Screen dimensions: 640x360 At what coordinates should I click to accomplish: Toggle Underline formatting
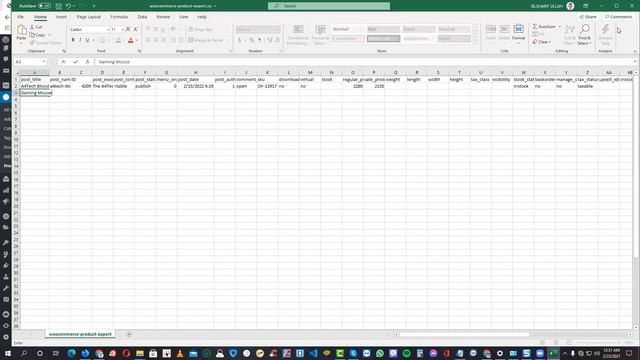[x=87, y=40]
